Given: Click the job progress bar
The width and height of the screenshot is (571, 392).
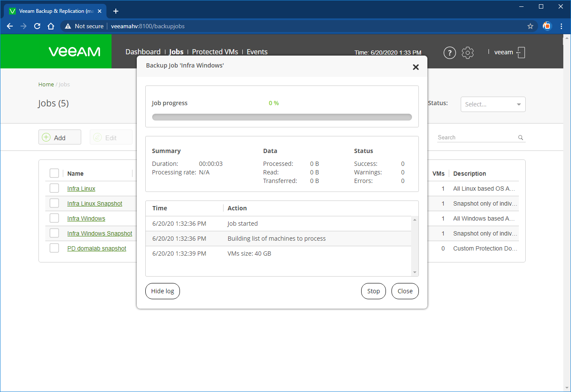Looking at the screenshot, I should tap(282, 117).
